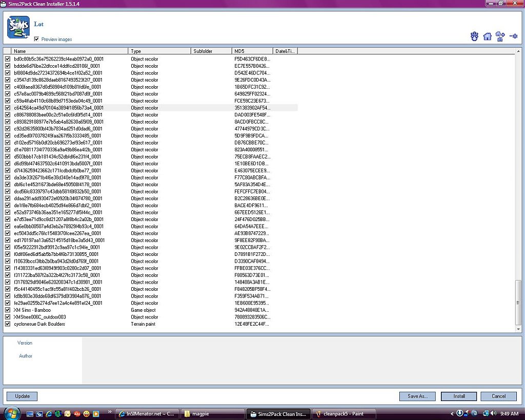
Task: Click the minus flower icon in the header
Action: click(513, 36)
